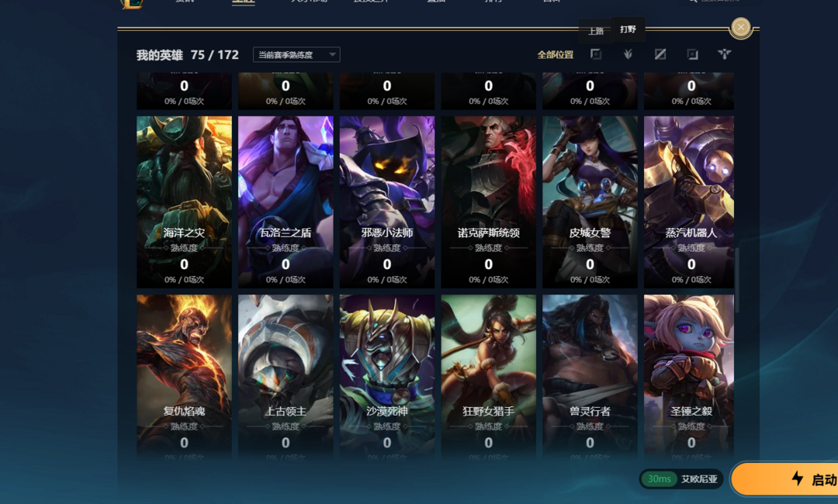Select the 蒸汽机器人 champion card
The image size is (838, 504).
pyautogui.click(x=689, y=202)
